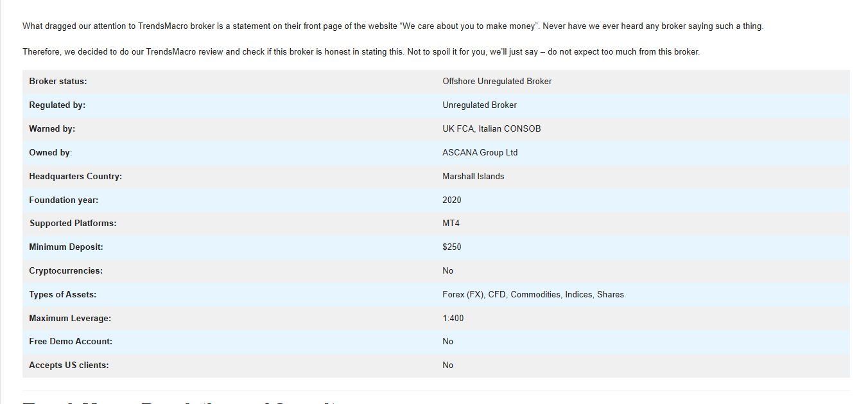Click the paragraph starting 'Therefore, we decided'
The image size is (868, 404).
click(361, 52)
